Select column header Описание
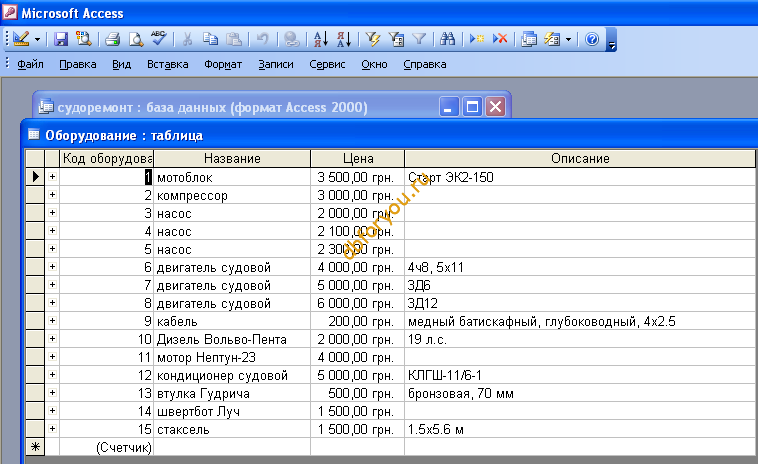Viewport: 758px width, 464px height. click(x=580, y=159)
